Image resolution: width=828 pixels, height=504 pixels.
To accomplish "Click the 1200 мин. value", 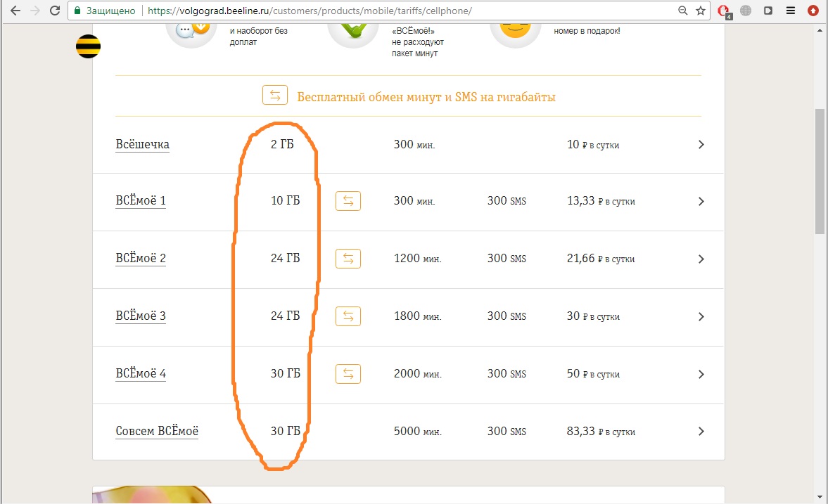I will (x=418, y=259).
